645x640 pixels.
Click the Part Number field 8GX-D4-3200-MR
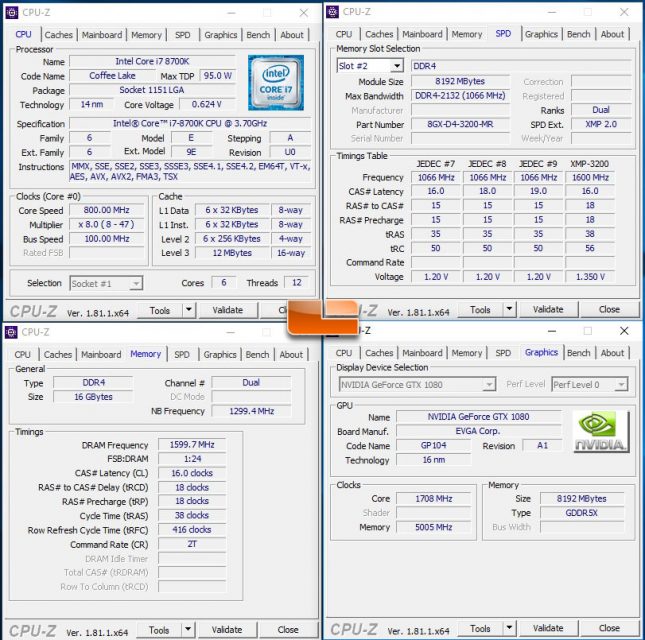[460, 124]
